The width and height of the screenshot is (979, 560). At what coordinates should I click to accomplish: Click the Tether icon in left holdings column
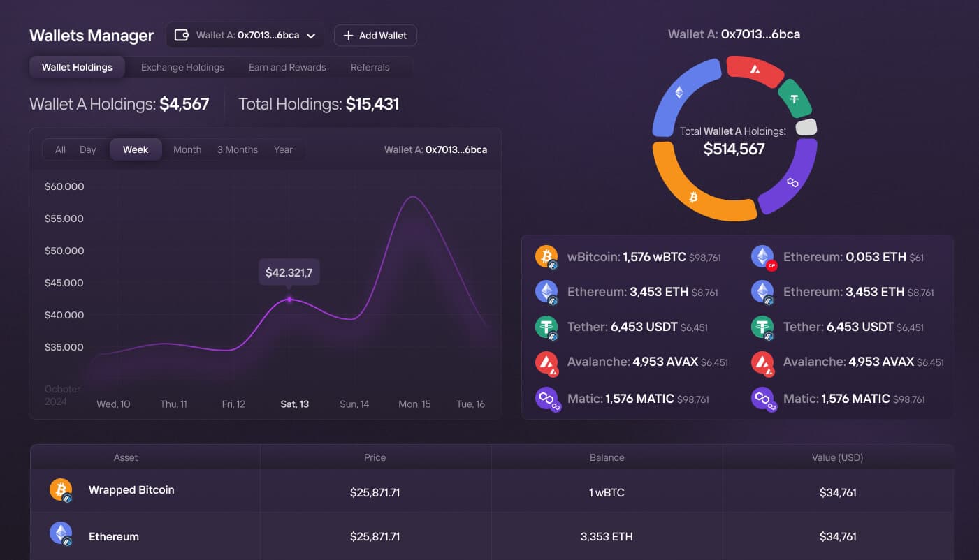[547, 327]
